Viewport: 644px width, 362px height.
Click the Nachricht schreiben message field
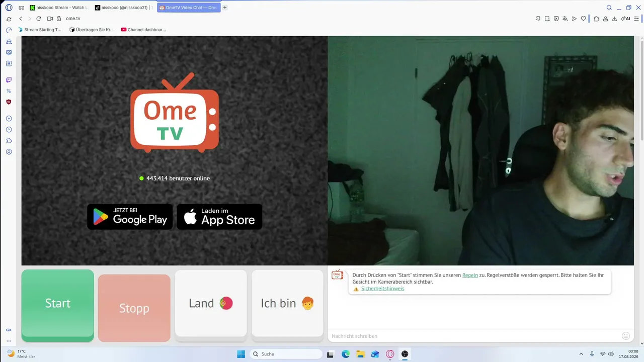(473, 336)
